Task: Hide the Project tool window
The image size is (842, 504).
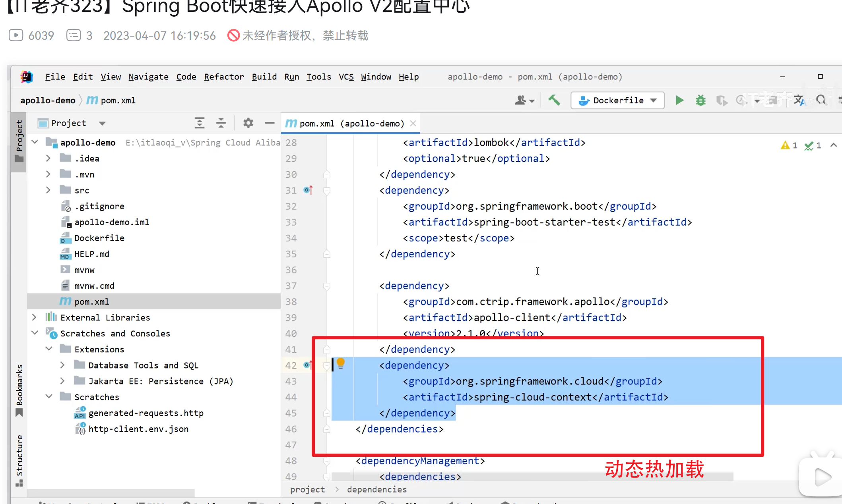Action: [x=270, y=123]
